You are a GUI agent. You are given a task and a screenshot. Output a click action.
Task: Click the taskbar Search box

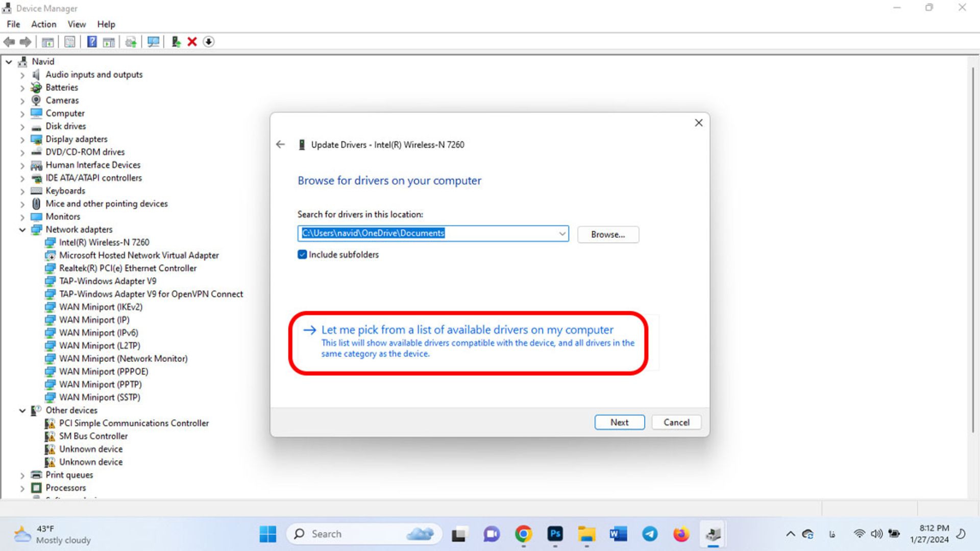tap(364, 534)
